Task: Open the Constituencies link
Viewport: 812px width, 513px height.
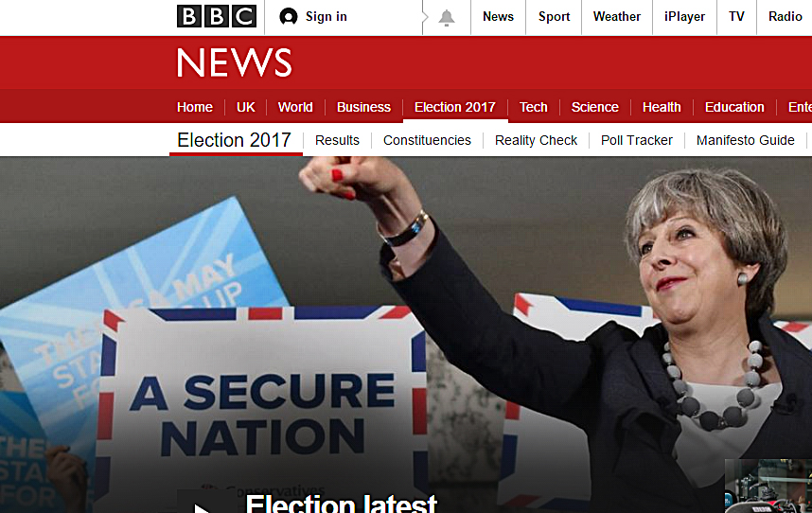Action: tap(427, 140)
